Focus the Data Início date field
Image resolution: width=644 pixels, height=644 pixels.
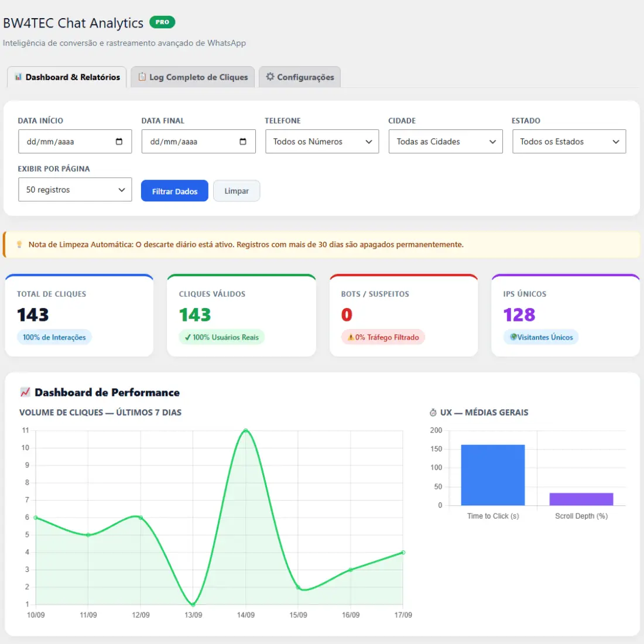(x=75, y=142)
